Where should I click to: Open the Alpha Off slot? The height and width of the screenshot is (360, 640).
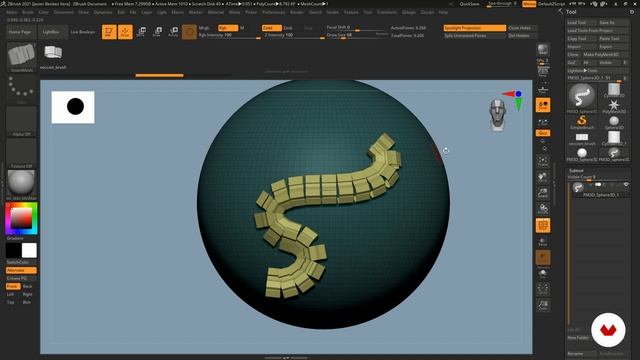(x=21, y=122)
